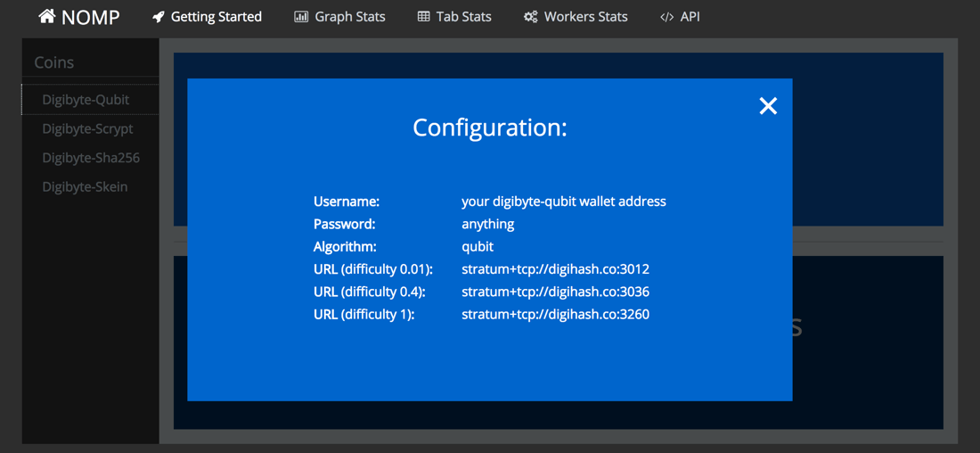Click the Workers Stats gears icon
The image size is (980, 453).
[531, 17]
